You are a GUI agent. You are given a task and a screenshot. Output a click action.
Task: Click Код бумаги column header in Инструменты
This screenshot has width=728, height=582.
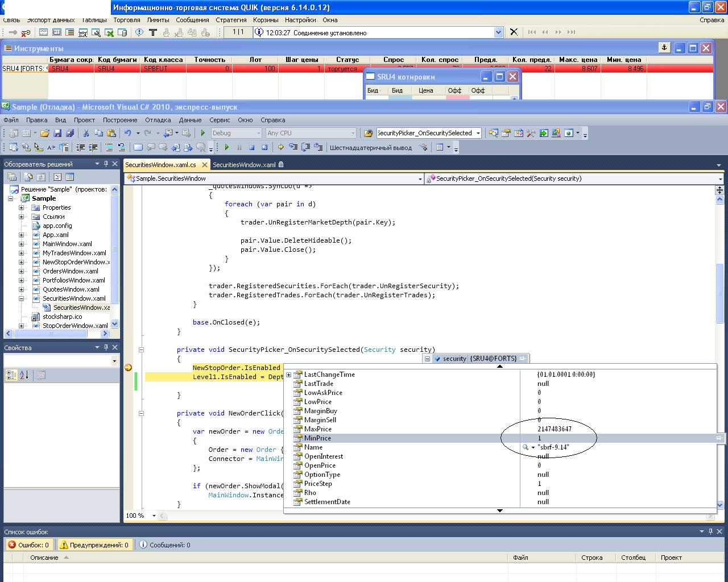tap(117, 59)
